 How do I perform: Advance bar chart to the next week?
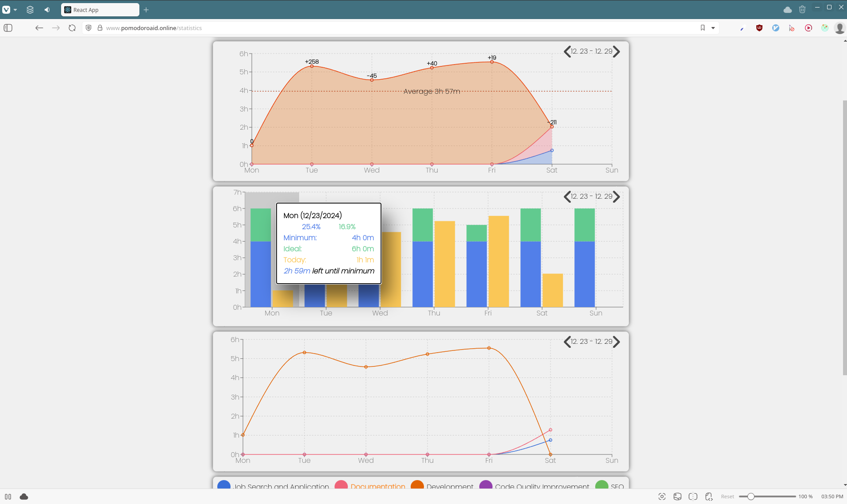(x=616, y=197)
